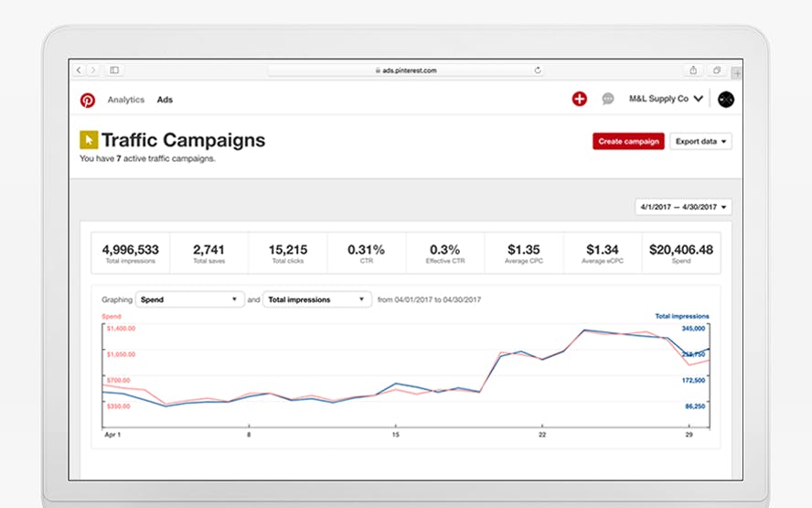The width and height of the screenshot is (812, 508).
Task: Open the Spend graphing metric dropdown
Action: (x=189, y=299)
